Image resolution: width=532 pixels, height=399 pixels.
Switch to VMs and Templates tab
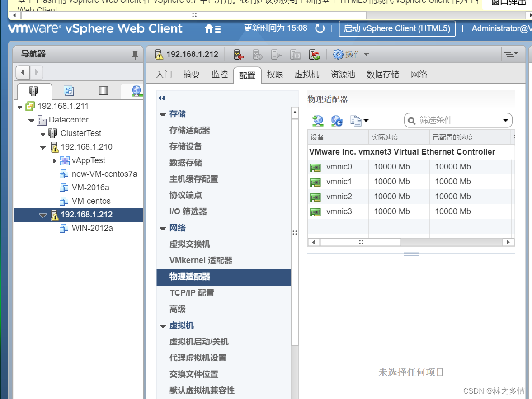(69, 90)
